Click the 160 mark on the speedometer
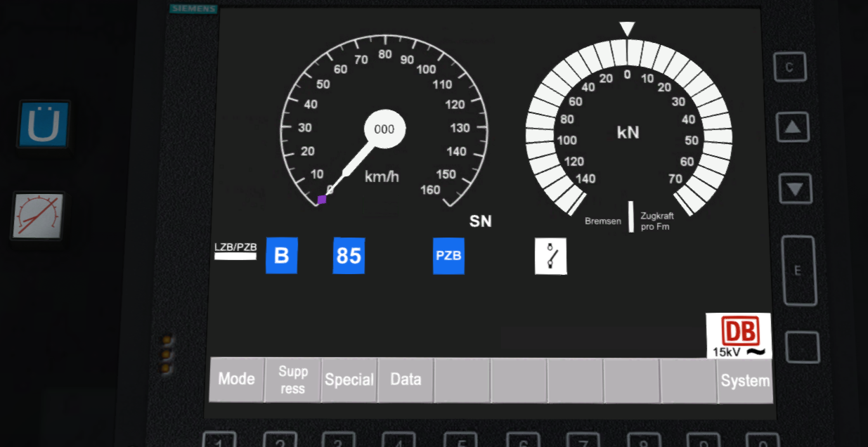868x447 pixels. click(429, 190)
